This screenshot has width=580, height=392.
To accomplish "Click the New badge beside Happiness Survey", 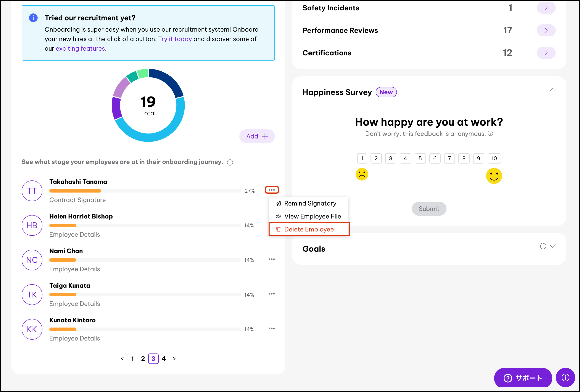I will pos(386,92).
